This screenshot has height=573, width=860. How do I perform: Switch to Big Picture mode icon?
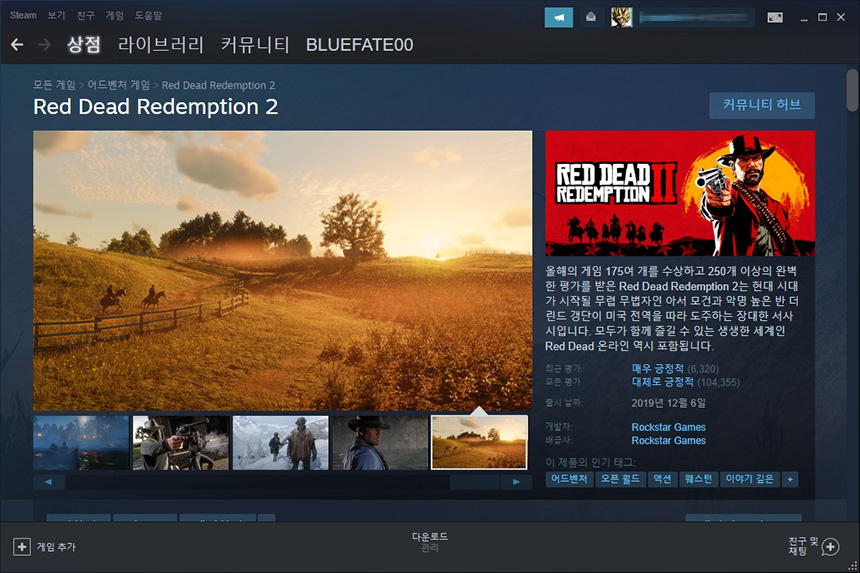[775, 18]
